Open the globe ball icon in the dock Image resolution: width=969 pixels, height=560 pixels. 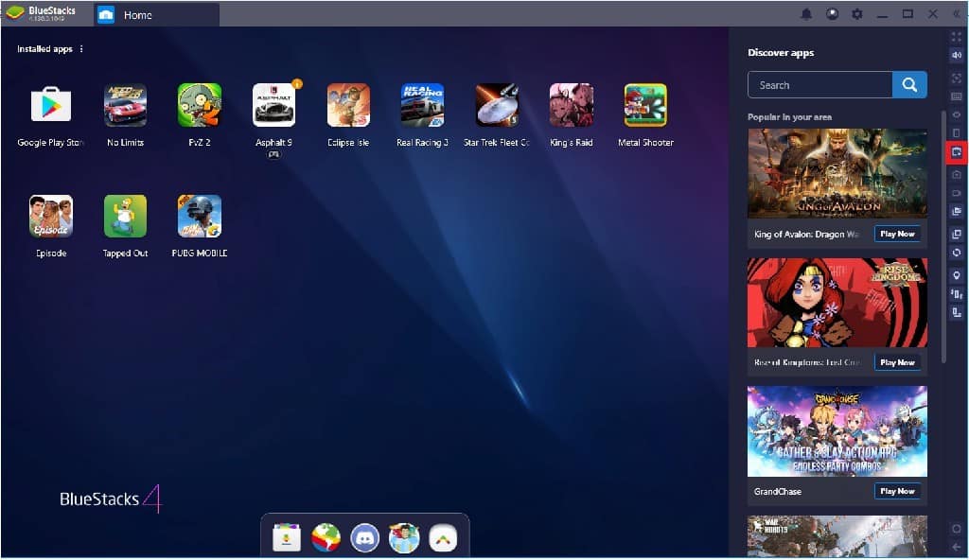tap(326, 537)
